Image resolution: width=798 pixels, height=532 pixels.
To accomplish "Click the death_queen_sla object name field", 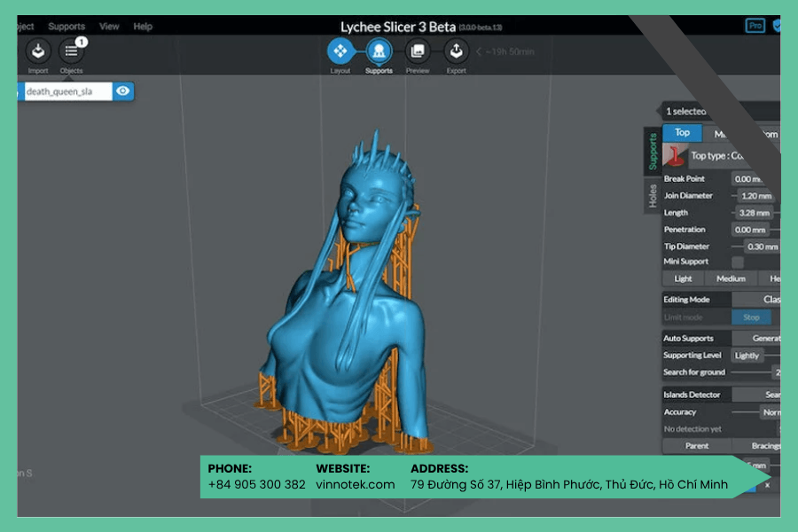I will click(68, 91).
